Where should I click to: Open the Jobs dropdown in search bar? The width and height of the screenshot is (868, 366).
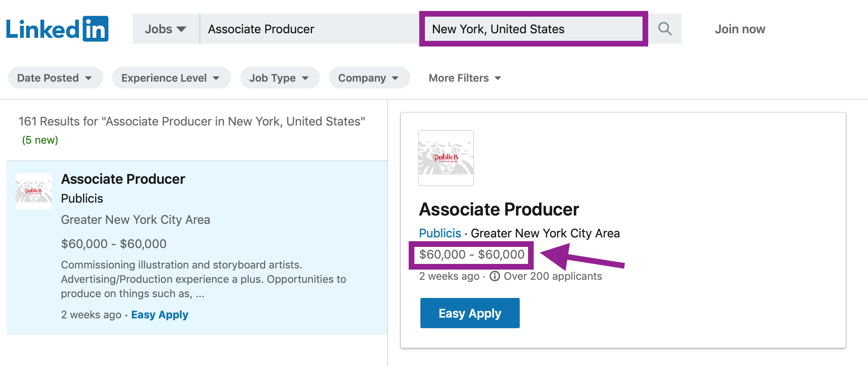(165, 29)
